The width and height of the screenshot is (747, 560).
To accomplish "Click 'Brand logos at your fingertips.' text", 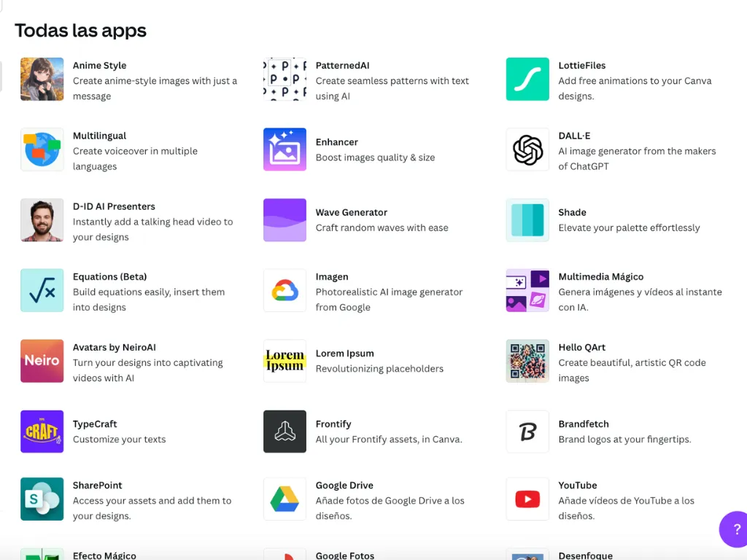I will pyautogui.click(x=624, y=439).
